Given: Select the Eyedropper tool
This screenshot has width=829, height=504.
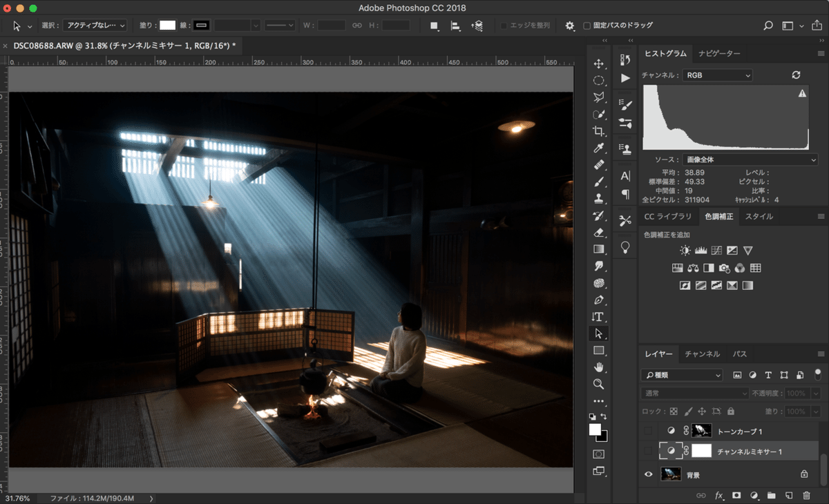Looking at the screenshot, I should [x=598, y=148].
